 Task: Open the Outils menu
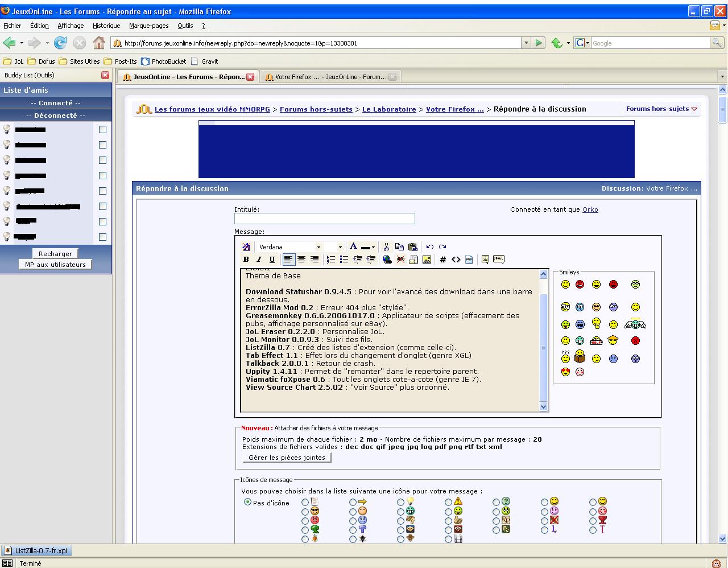(185, 26)
